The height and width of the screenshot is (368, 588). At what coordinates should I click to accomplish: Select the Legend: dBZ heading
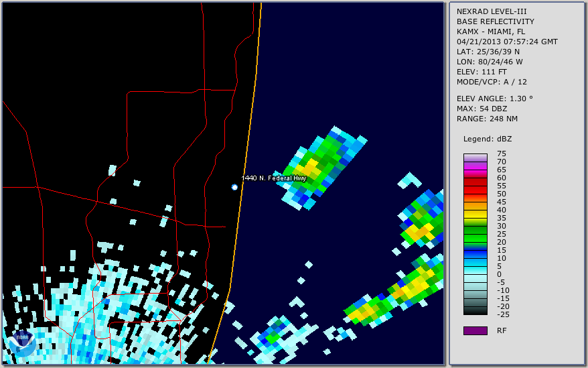point(487,139)
